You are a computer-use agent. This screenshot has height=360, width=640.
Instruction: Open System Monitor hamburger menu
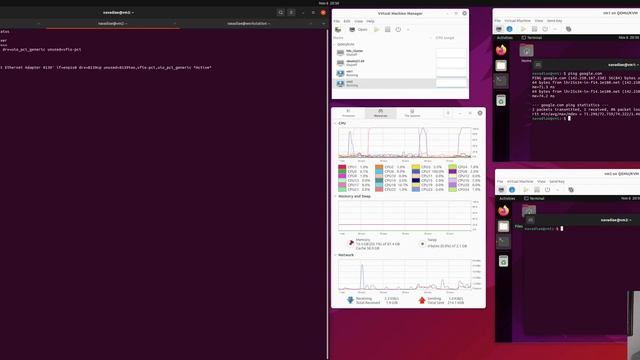448,113
